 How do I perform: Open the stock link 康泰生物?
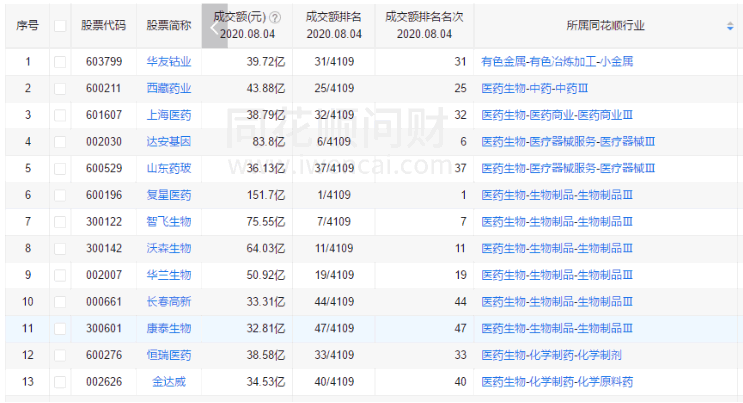pyautogui.click(x=169, y=329)
